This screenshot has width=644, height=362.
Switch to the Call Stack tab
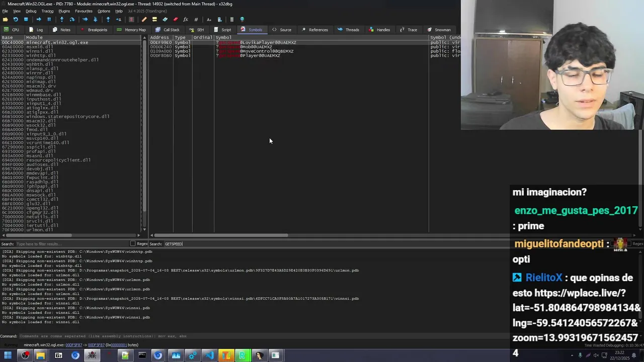(168, 30)
